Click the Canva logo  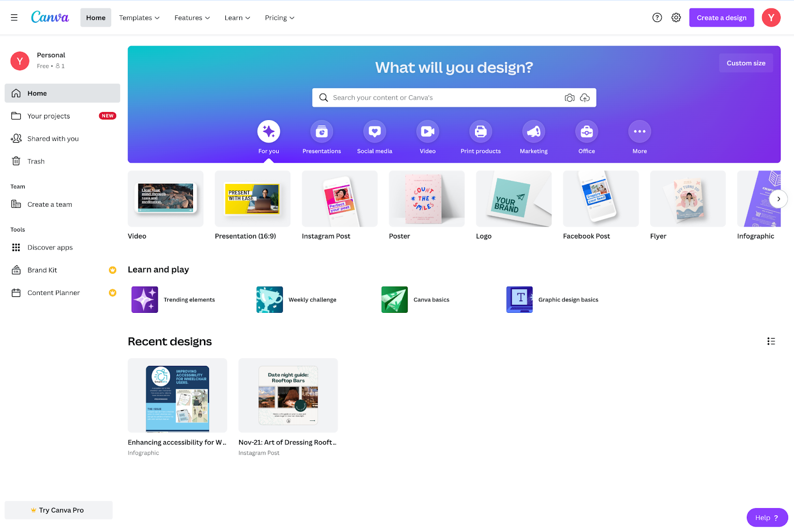tap(50, 17)
